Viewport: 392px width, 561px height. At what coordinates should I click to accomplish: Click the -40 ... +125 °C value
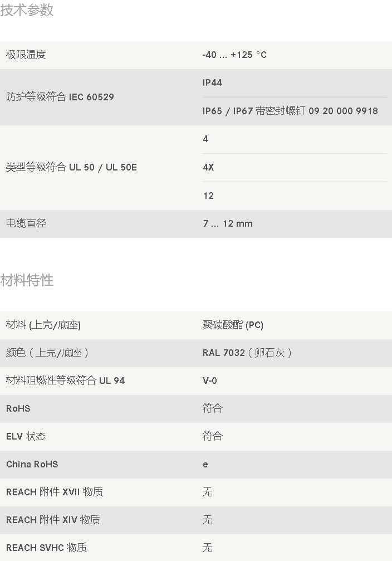click(234, 55)
